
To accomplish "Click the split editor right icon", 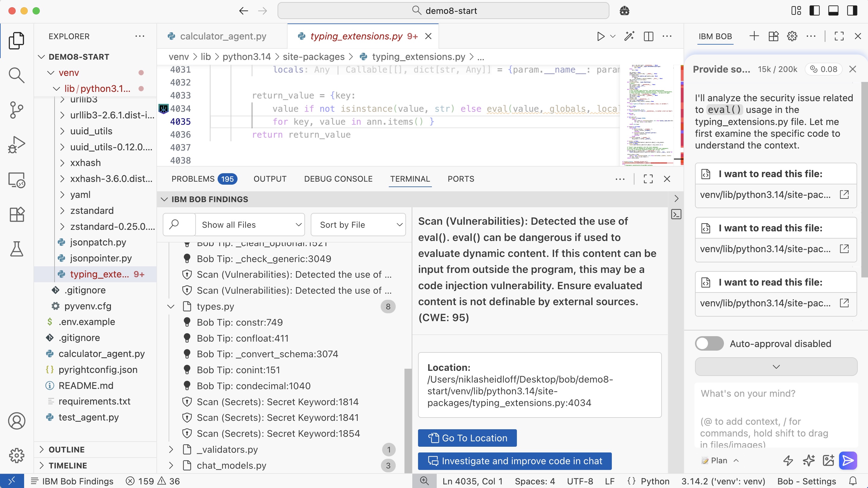I will coord(648,36).
